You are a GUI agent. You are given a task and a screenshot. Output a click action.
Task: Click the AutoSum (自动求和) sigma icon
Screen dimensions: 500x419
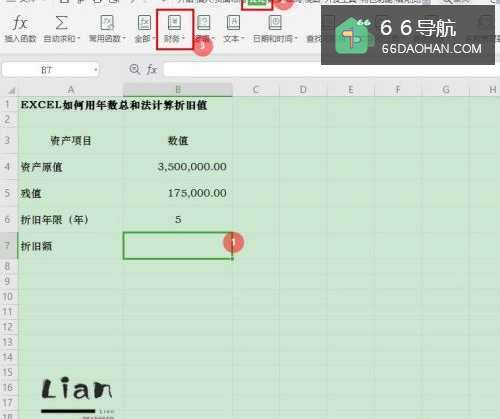click(x=61, y=23)
